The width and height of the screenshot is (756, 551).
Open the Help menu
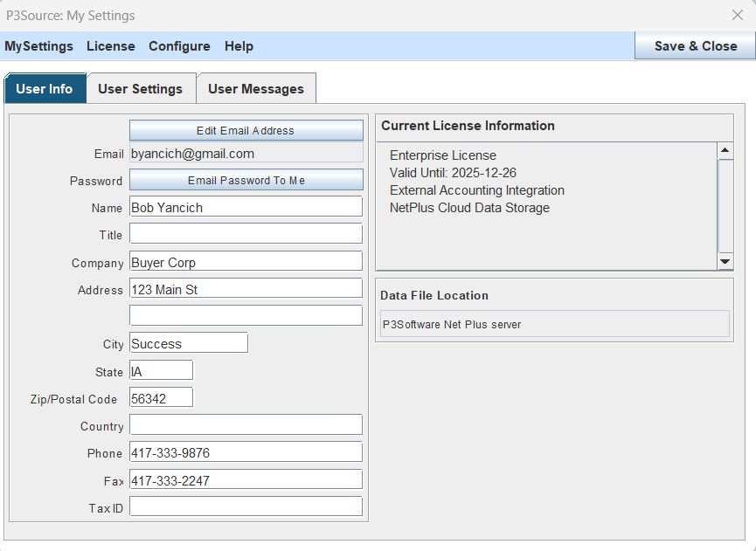(238, 46)
